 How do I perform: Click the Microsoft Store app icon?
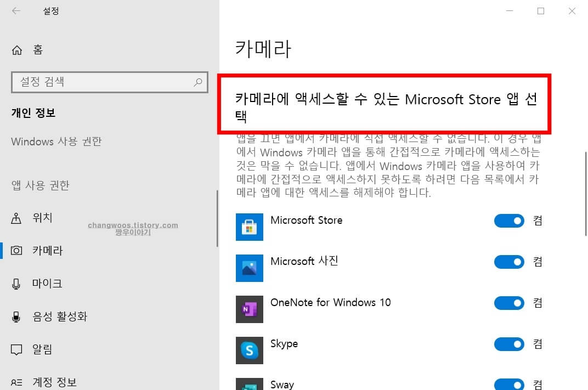tap(250, 227)
